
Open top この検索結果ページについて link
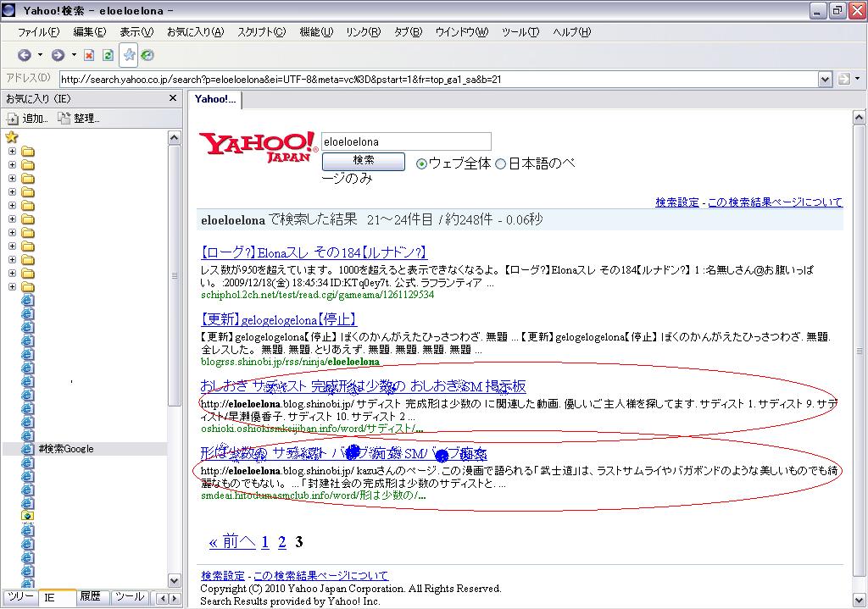[775, 202]
